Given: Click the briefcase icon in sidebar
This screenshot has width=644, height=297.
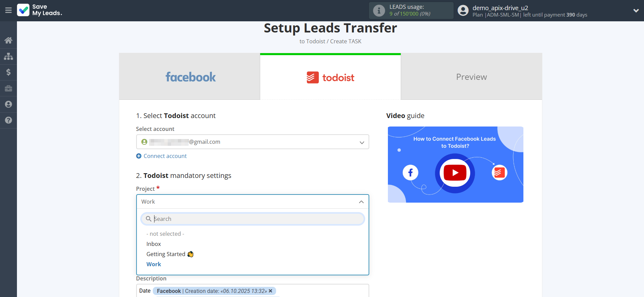Looking at the screenshot, I should coord(8,88).
